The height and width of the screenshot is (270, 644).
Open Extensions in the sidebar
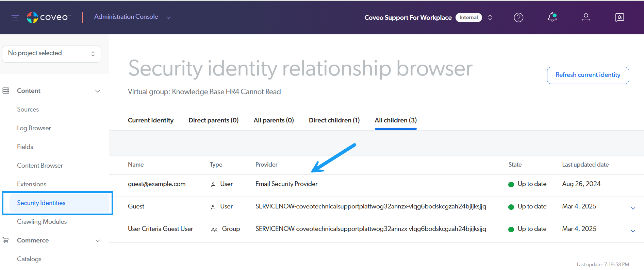click(32, 184)
